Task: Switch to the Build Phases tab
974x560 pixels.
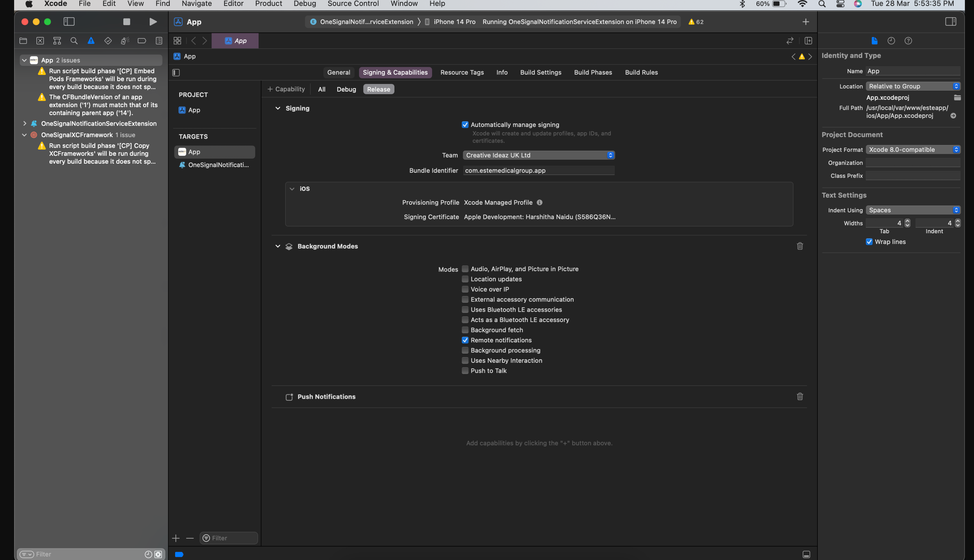Action: coord(593,73)
